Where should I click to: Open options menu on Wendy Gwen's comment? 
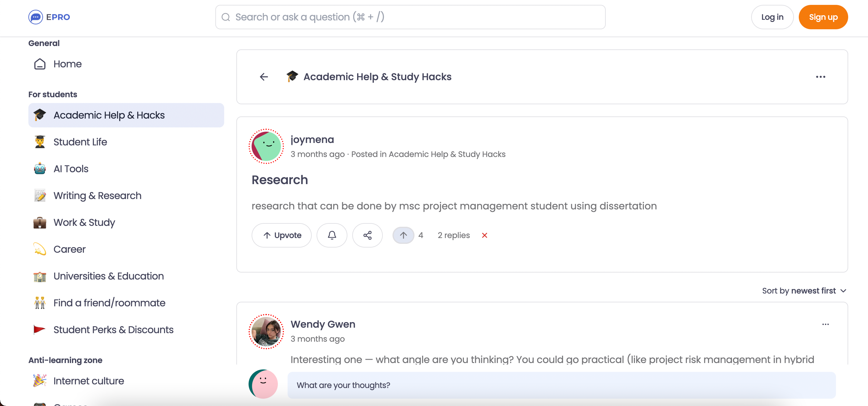pos(825,324)
